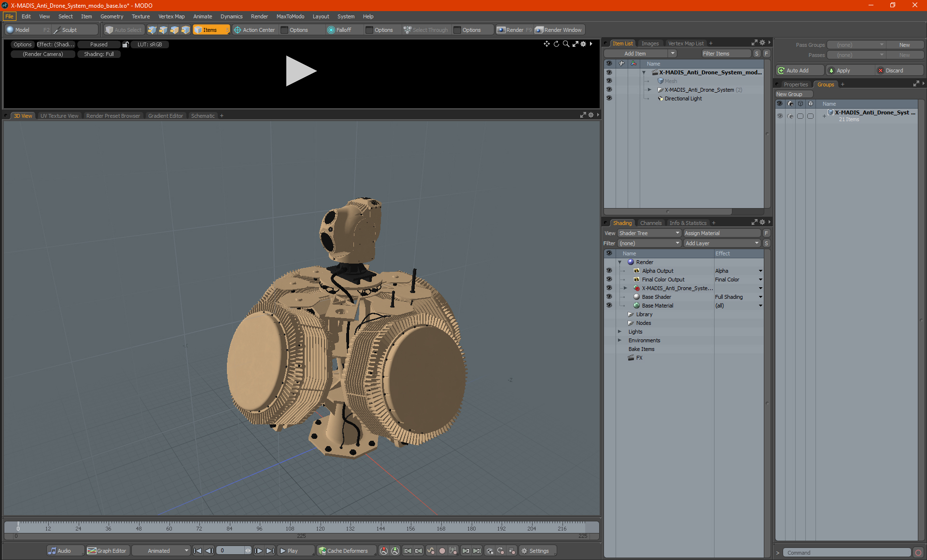Click preview reset rotate icon

point(556,44)
